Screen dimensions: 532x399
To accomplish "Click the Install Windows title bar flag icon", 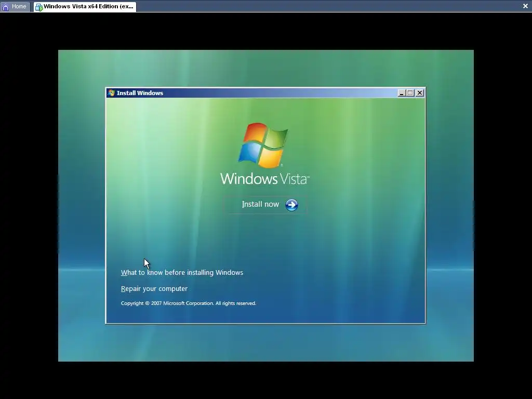I will tap(111, 92).
